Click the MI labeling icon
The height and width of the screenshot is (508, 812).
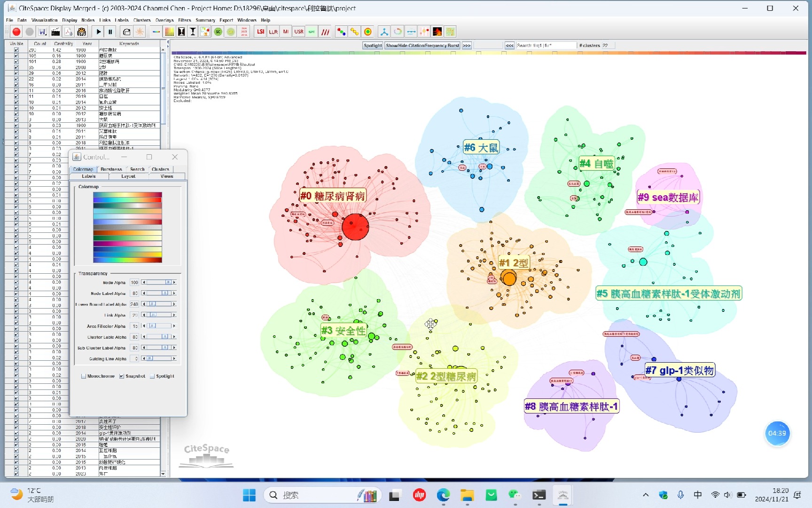[x=286, y=32]
